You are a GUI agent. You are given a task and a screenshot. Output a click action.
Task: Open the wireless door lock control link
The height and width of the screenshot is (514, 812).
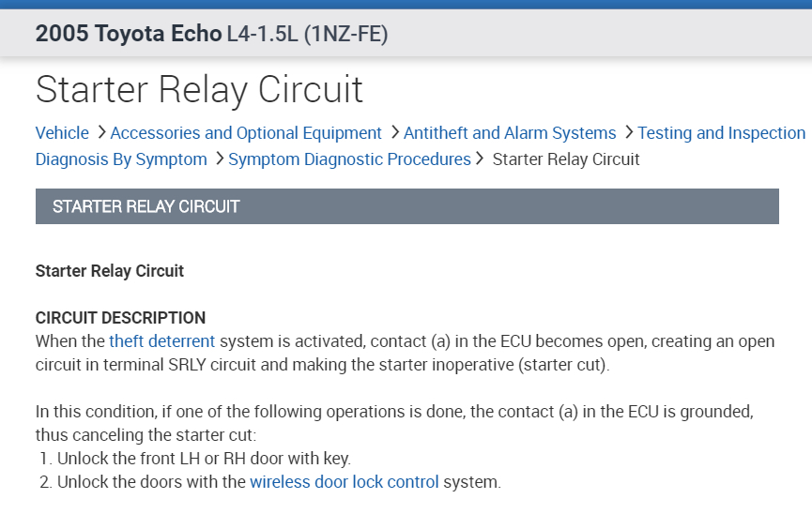point(344,482)
